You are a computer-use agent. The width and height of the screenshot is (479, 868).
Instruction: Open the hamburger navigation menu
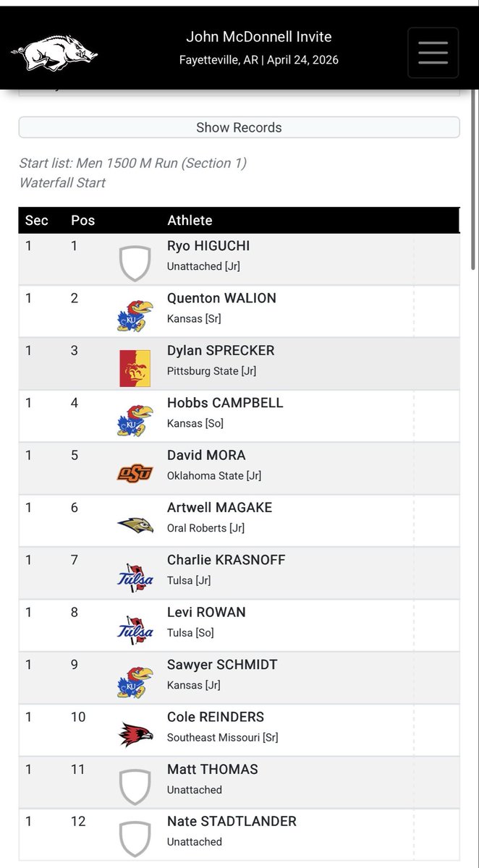[x=433, y=52]
